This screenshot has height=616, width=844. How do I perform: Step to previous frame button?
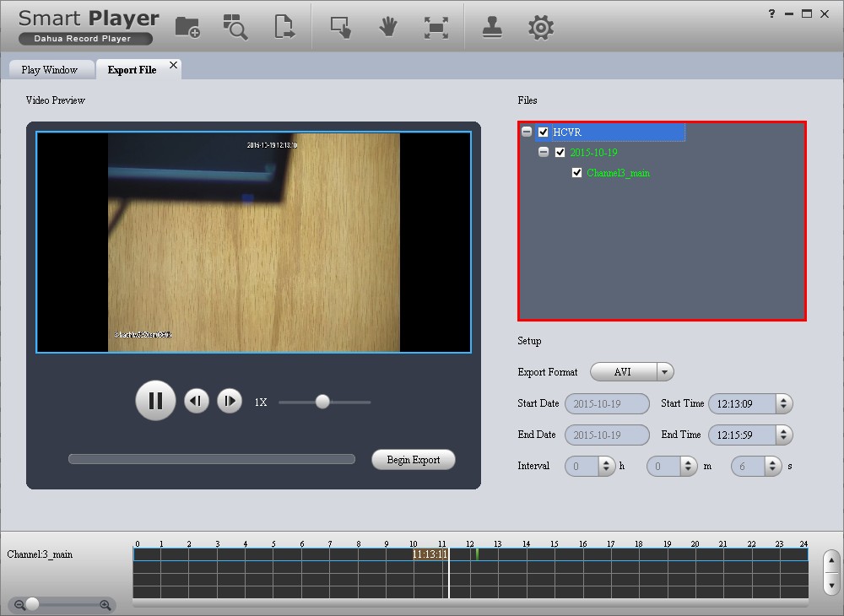[197, 401]
